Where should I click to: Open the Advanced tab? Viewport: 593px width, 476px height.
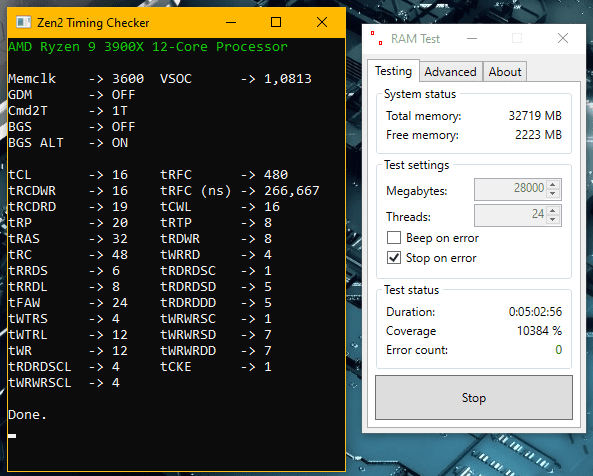450,72
